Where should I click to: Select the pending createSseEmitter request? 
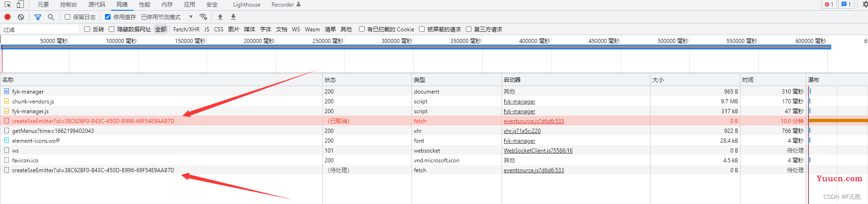(93, 170)
